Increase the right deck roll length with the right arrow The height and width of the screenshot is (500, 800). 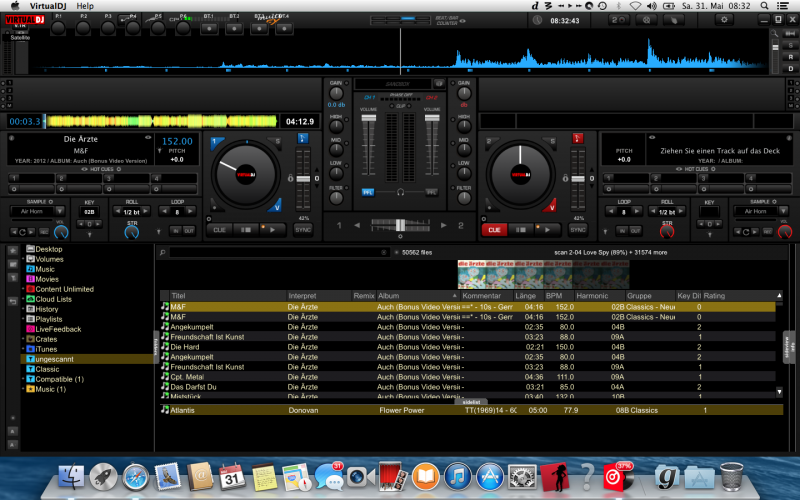(x=681, y=211)
